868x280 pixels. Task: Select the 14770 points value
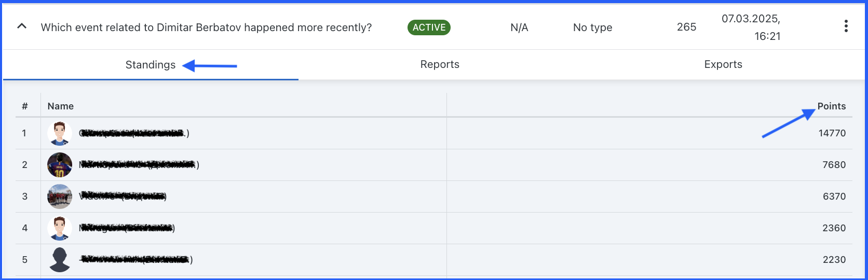click(832, 133)
